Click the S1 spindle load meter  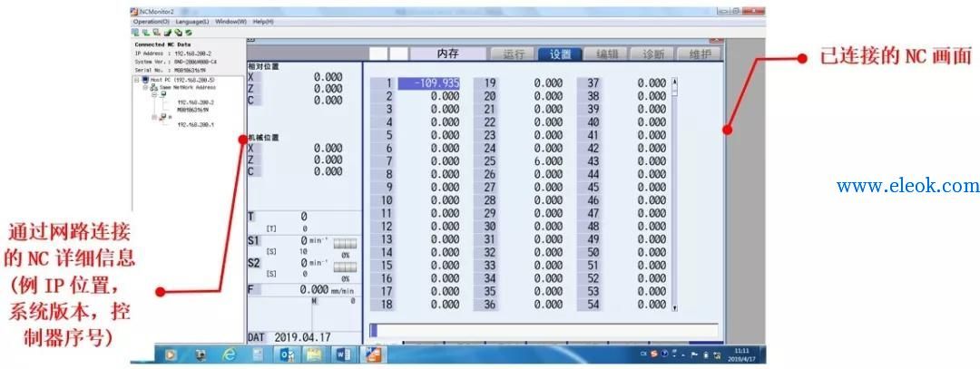pyautogui.click(x=345, y=244)
